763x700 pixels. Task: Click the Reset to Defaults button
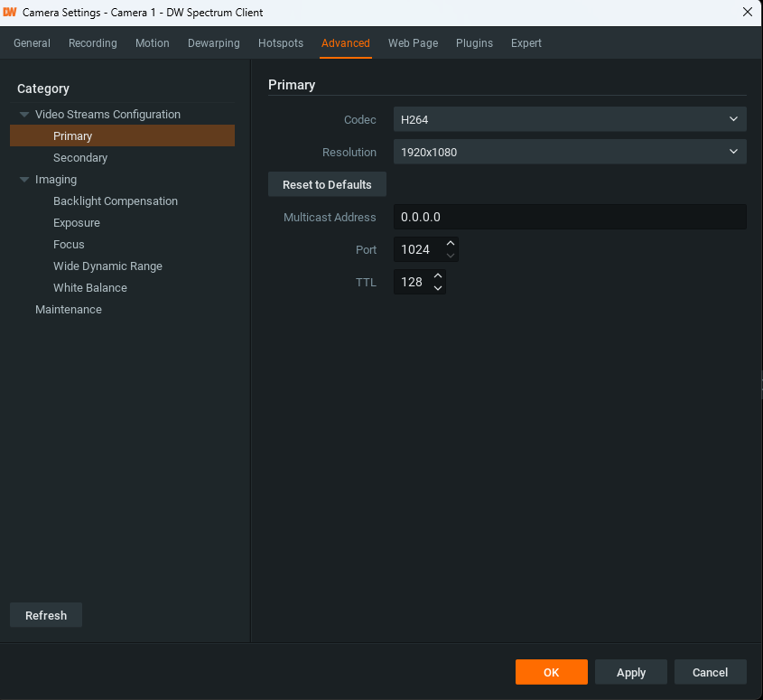[327, 184]
